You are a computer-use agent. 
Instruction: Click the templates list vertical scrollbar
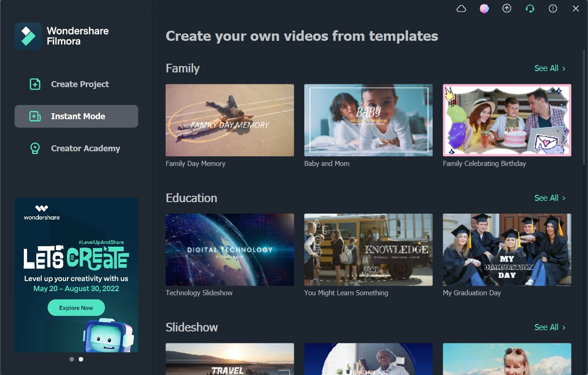[584, 107]
